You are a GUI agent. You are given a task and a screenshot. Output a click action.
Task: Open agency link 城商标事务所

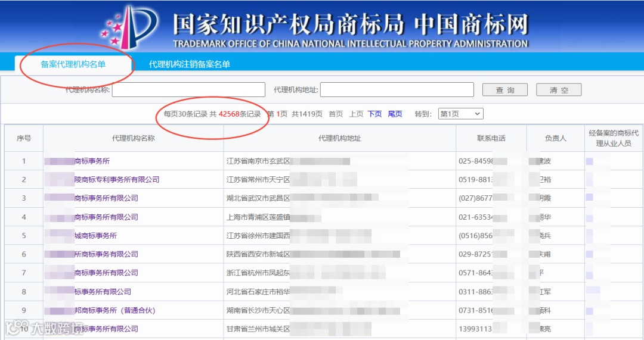click(95, 236)
